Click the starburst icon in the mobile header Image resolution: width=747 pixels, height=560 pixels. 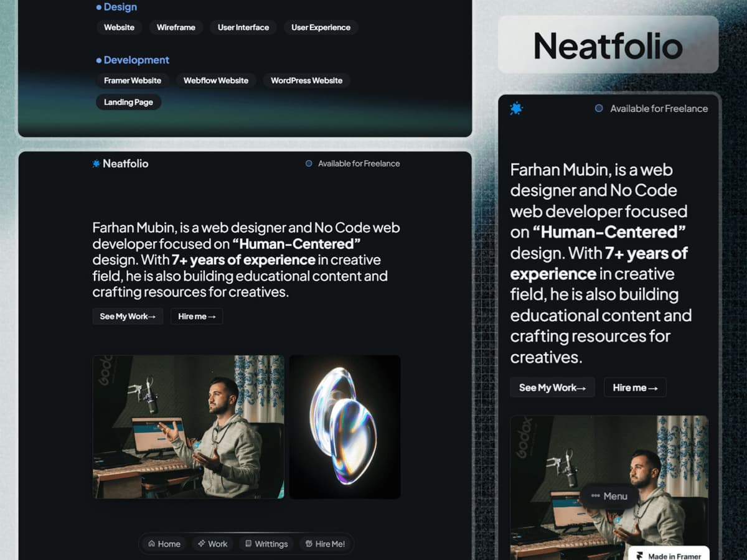pos(516,108)
